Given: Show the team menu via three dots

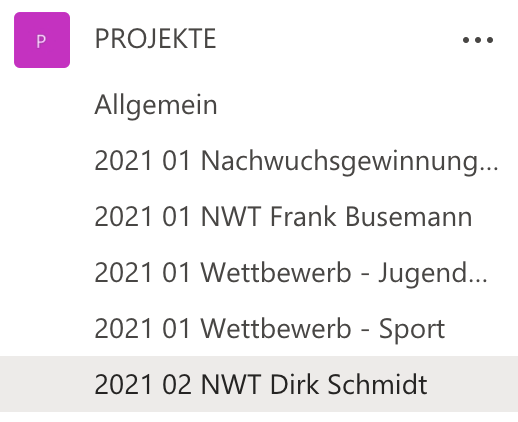Looking at the screenshot, I should (478, 40).
